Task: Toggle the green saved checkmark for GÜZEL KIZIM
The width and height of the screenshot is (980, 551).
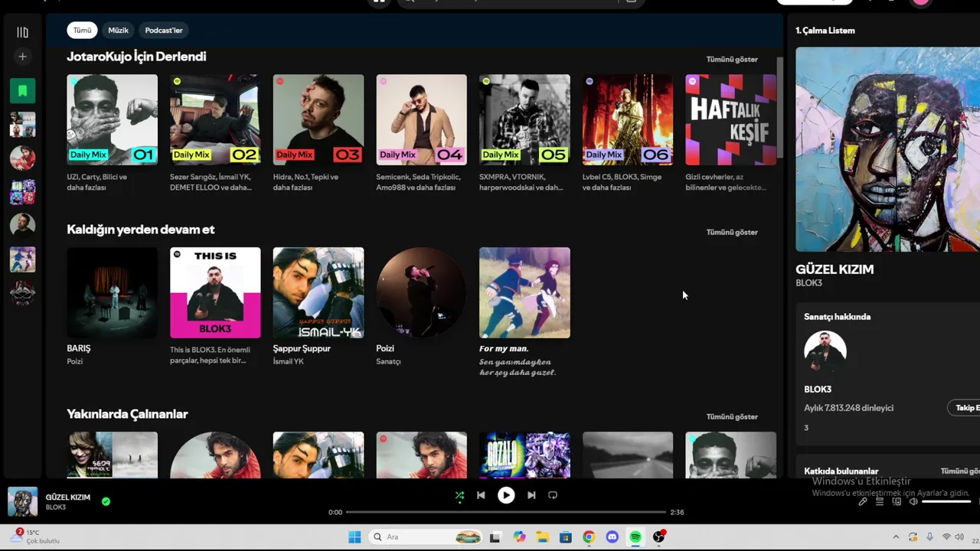Action: [106, 502]
